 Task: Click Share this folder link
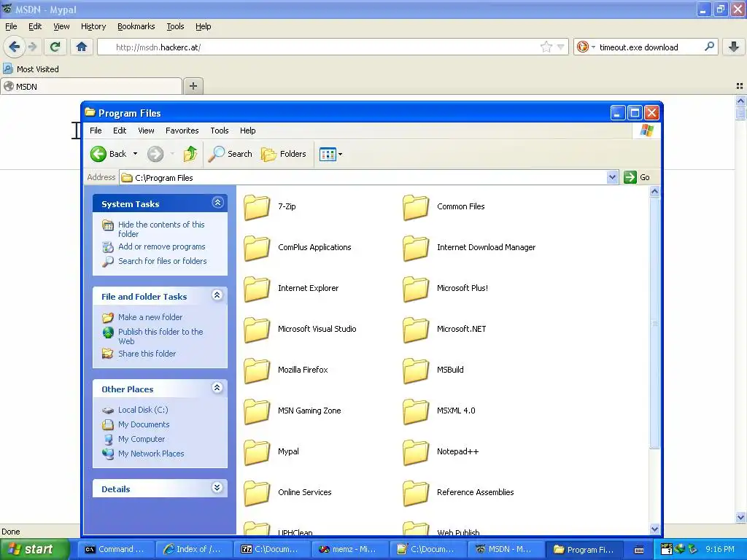tap(147, 354)
